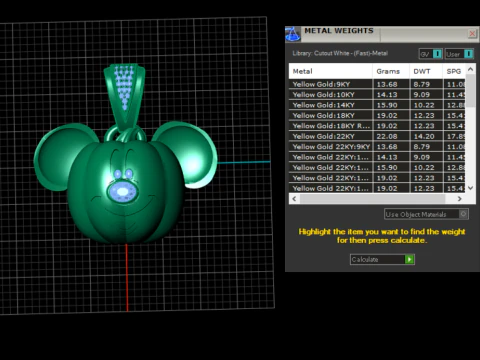Sort by the Grams column header
This screenshot has width=480, height=360.
(x=391, y=71)
